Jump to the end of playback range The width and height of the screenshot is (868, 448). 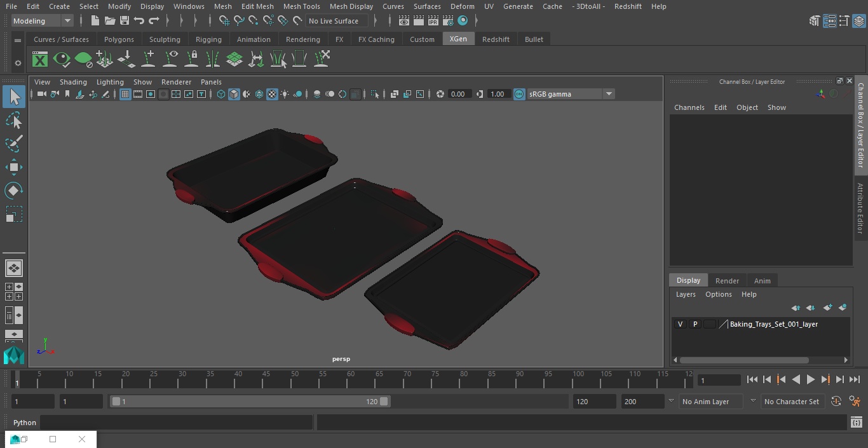(855, 379)
